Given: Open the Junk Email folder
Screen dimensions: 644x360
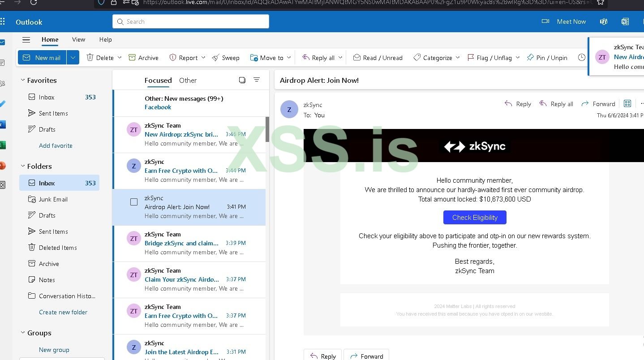Looking at the screenshot, I should [x=59, y=199].
